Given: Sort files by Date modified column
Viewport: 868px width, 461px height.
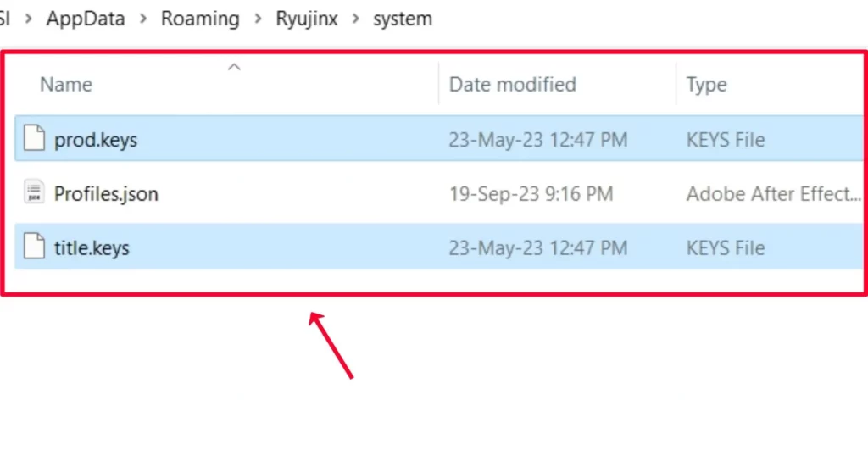Looking at the screenshot, I should click(513, 85).
